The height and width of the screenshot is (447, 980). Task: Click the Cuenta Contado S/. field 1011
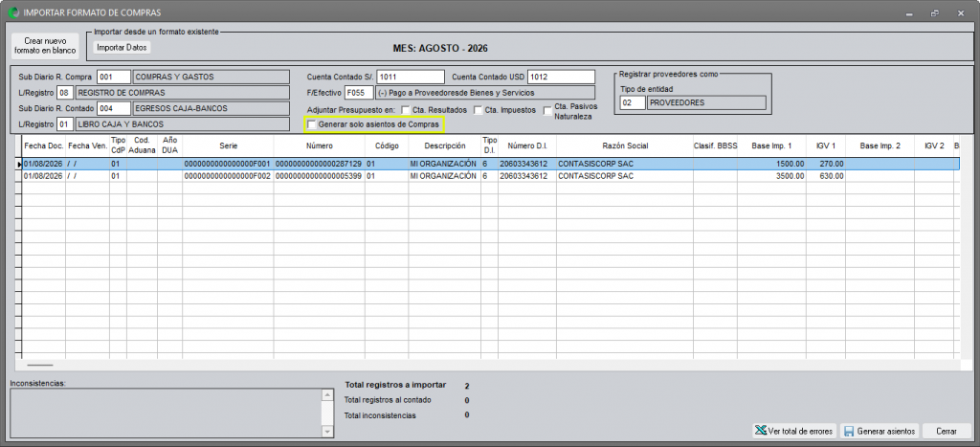(411, 77)
